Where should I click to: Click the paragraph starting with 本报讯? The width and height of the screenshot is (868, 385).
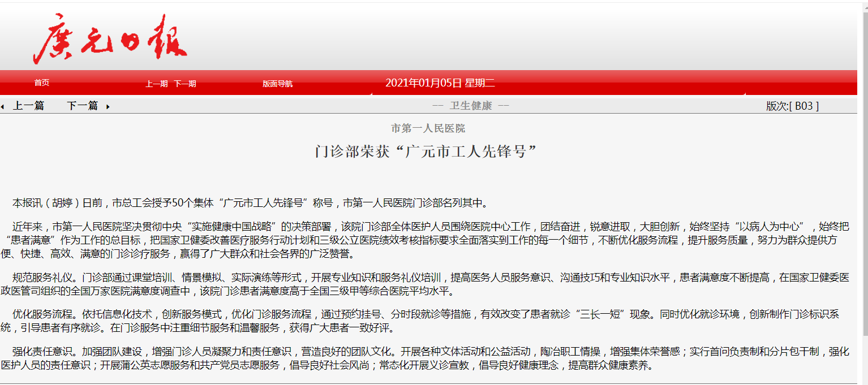(x=249, y=203)
